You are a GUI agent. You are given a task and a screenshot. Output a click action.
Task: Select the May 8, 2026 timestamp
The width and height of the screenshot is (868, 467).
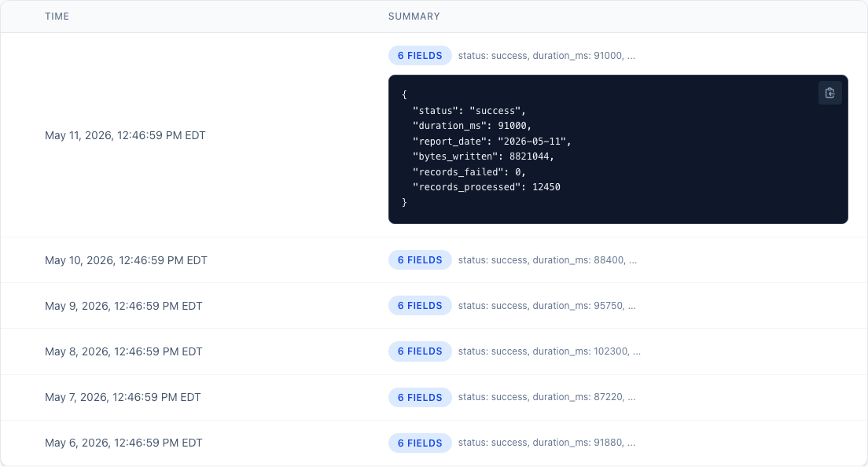pos(123,351)
